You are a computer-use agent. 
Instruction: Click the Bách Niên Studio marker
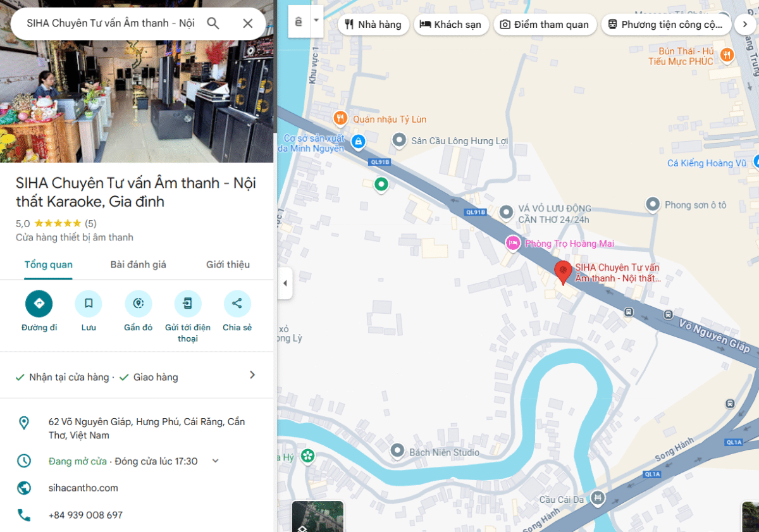click(397, 452)
